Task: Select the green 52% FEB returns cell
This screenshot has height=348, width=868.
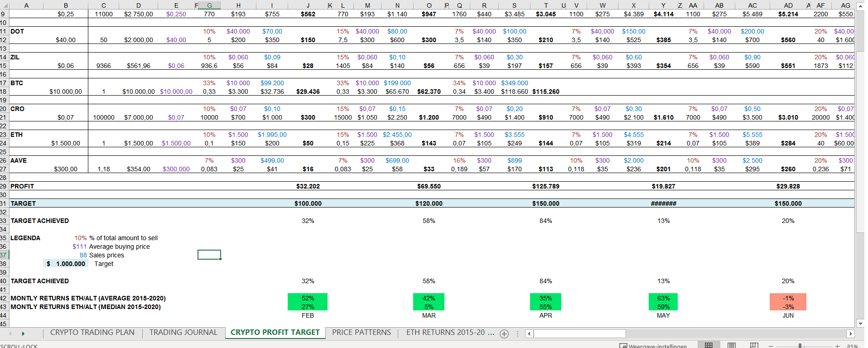Action: click(x=308, y=298)
